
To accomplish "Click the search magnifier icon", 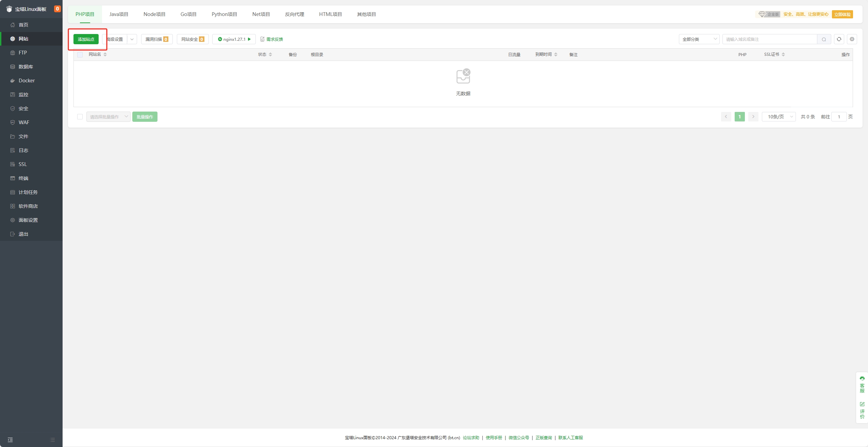I will (824, 39).
